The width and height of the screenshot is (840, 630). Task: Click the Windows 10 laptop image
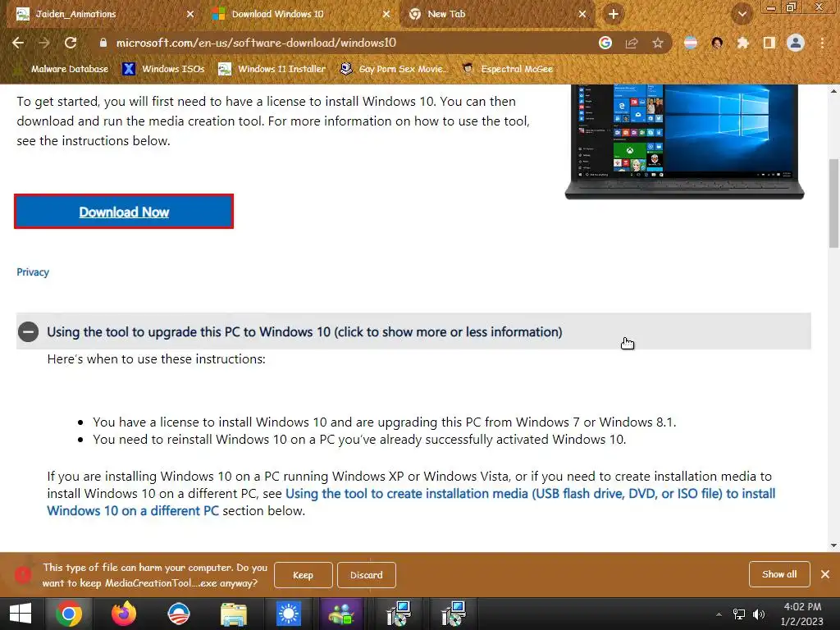coord(685,142)
